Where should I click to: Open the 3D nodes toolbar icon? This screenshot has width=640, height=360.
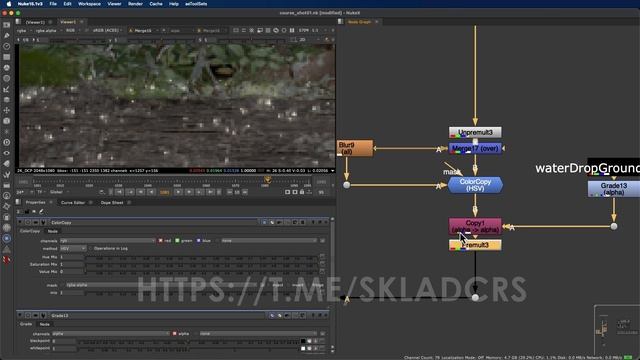click(x=7, y=121)
